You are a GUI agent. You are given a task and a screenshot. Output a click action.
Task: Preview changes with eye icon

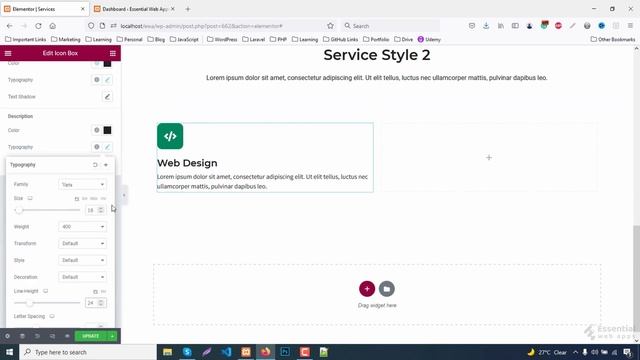point(67,336)
